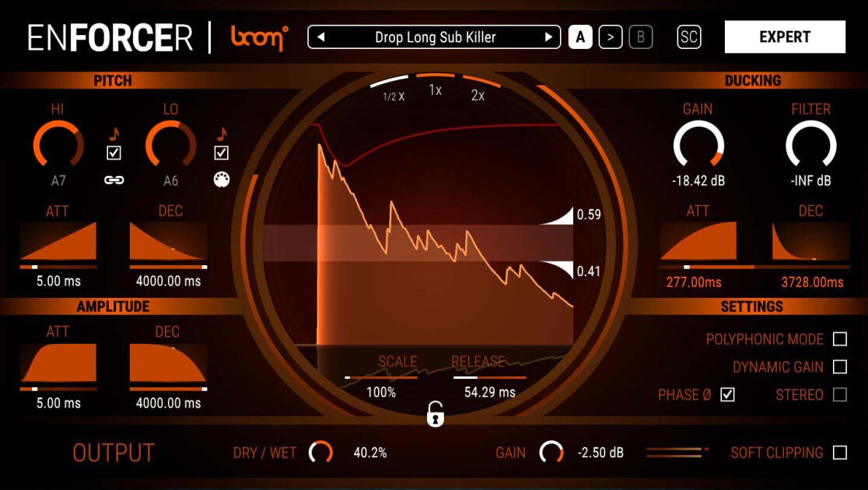Click the output gain -2.50 dB value
The image size is (868, 490).
pos(600,453)
